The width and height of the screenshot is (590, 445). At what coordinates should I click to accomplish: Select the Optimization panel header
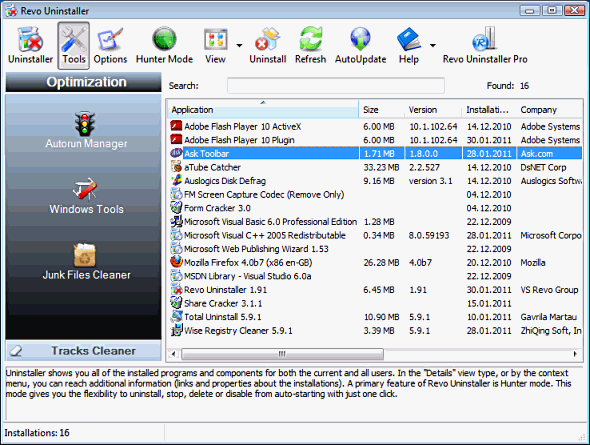coord(84,82)
